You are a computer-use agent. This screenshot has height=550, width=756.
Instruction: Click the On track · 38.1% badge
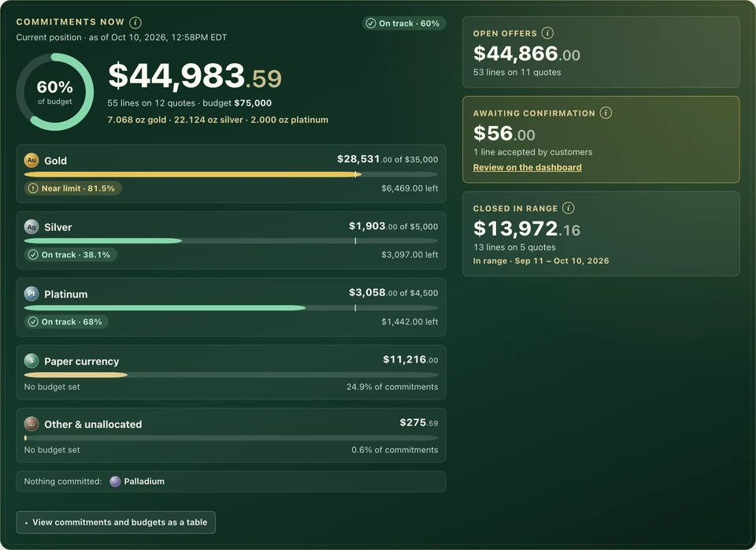[x=70, y=255]
